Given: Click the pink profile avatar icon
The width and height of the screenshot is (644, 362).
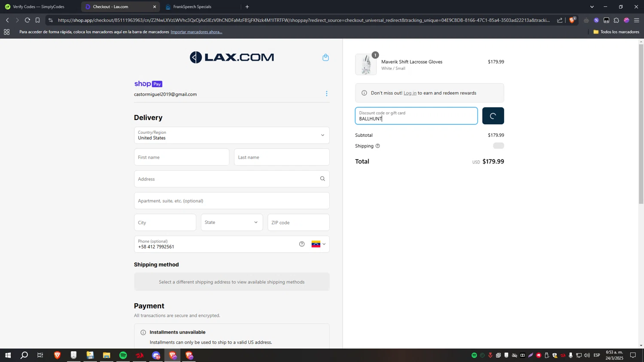Looking at the screenshot, I should [x=626, y=20].
